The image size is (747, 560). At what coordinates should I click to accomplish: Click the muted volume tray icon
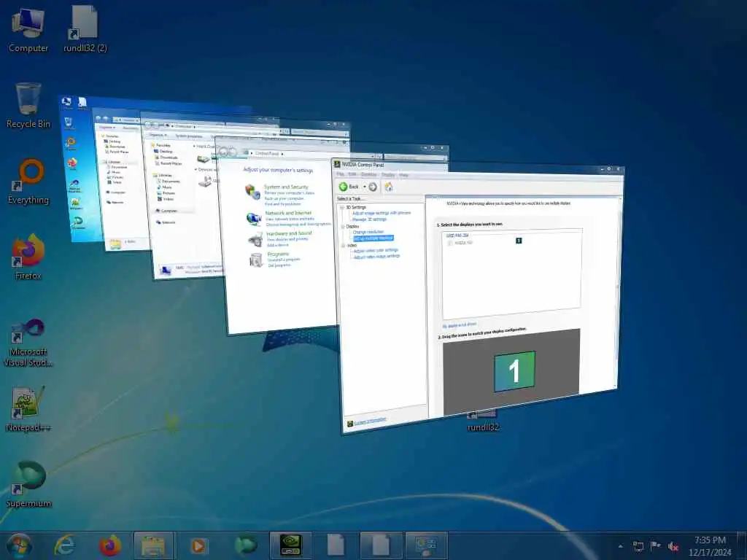(673, 546)
